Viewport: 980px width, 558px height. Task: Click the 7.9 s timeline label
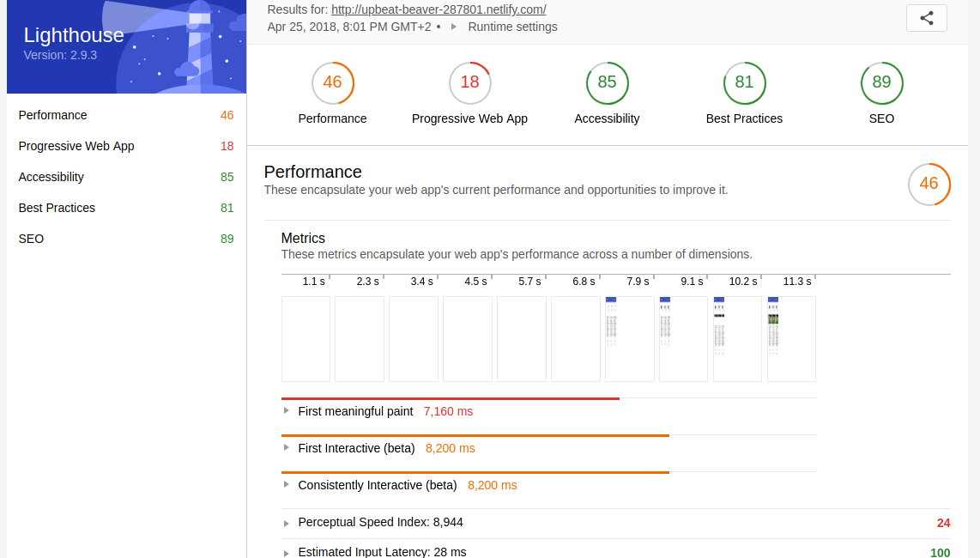638,282
